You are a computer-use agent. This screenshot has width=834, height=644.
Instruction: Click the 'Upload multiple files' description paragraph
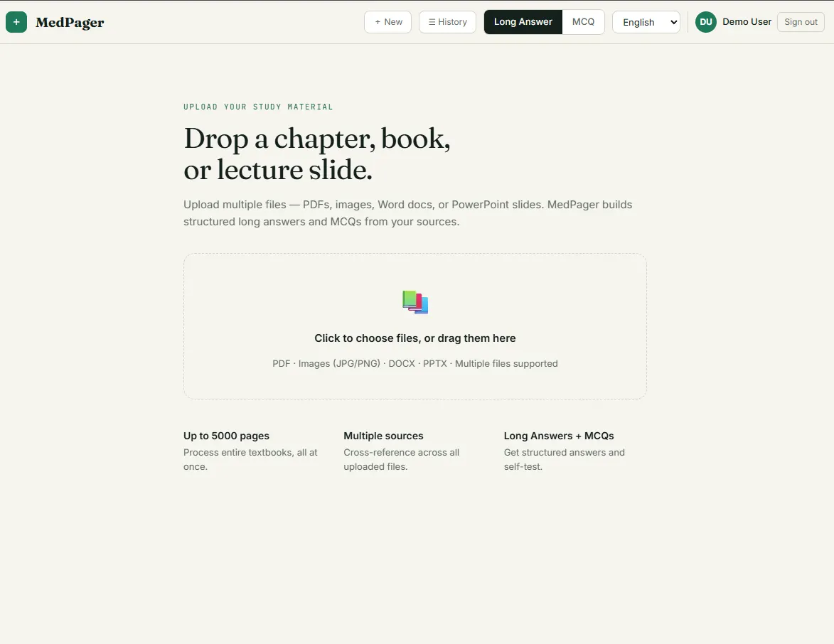[408, 213]
